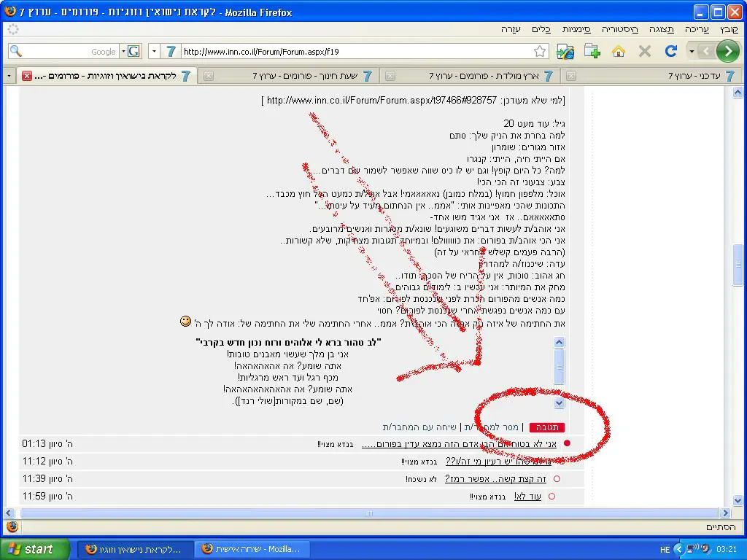Select the hollow circle beside זה קצת קשה

coord(557,479)
